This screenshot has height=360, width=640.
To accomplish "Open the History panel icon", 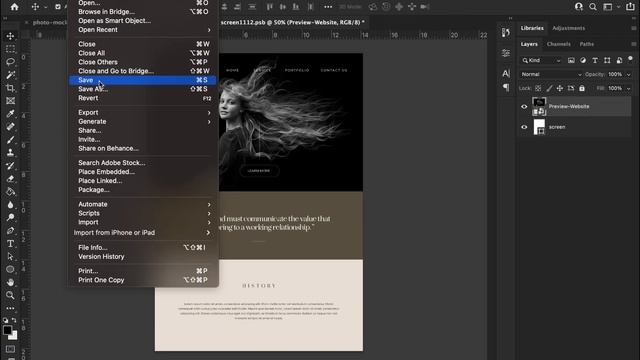I will (x=506, y=32).
